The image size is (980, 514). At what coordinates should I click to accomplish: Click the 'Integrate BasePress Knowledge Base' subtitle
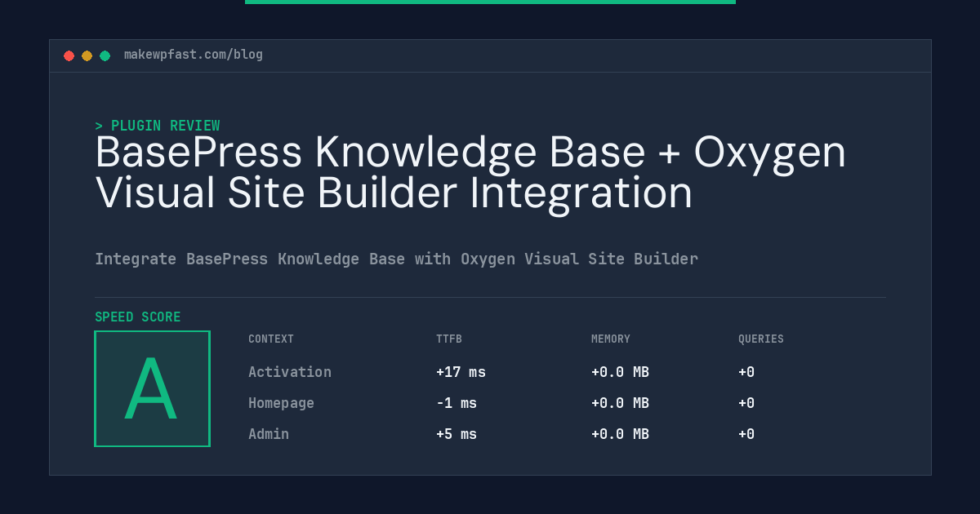396,259
